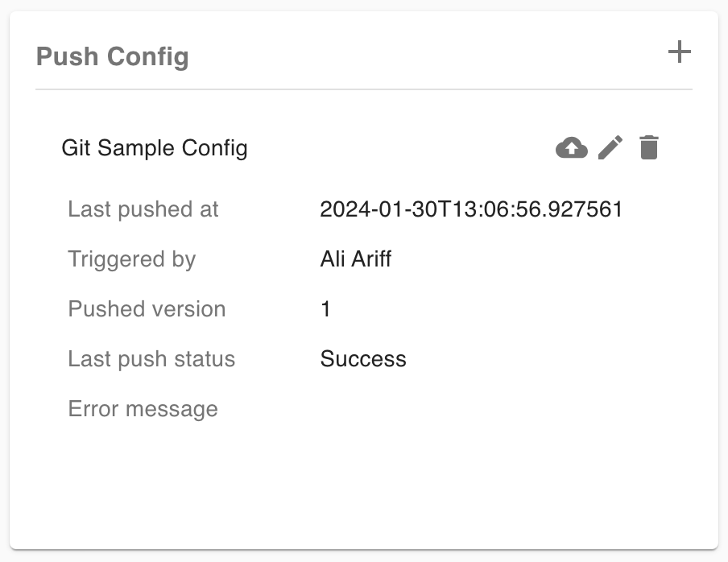Click the space between config title and icons

[403, 148]
